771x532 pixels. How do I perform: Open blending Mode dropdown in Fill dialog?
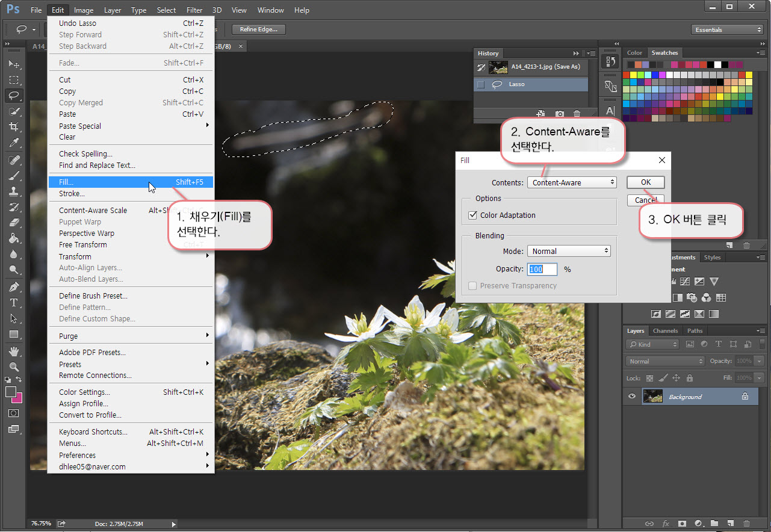[x=569, y=251]
